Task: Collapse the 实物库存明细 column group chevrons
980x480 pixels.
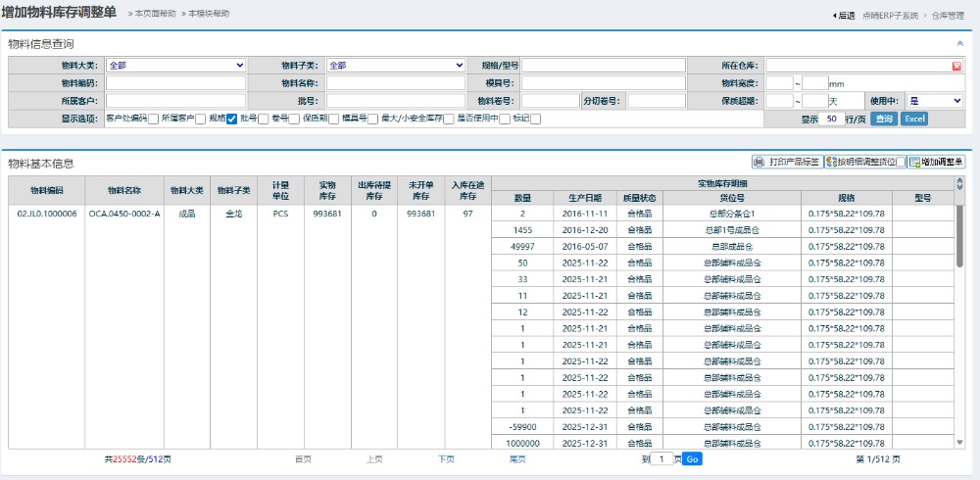Action: pos(959,183)
